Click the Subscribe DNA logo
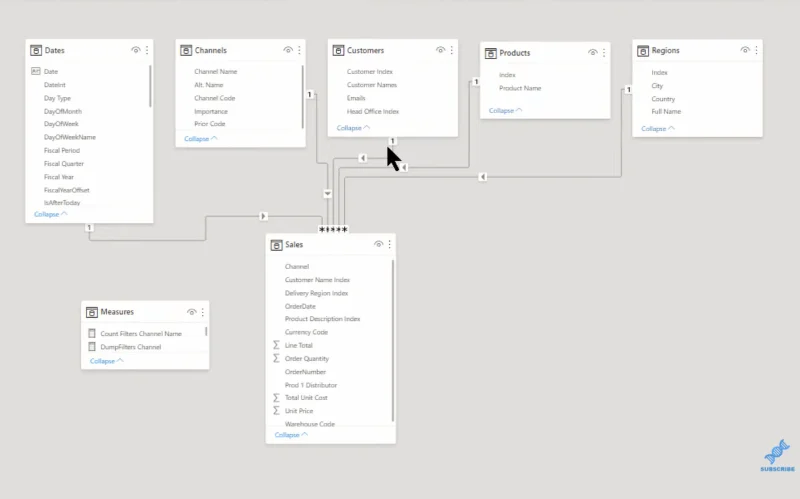800x499 pixels. pos(778,455)
